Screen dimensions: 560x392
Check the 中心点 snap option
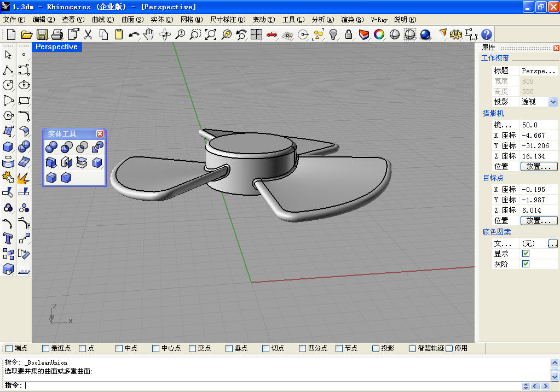[155, 348]
